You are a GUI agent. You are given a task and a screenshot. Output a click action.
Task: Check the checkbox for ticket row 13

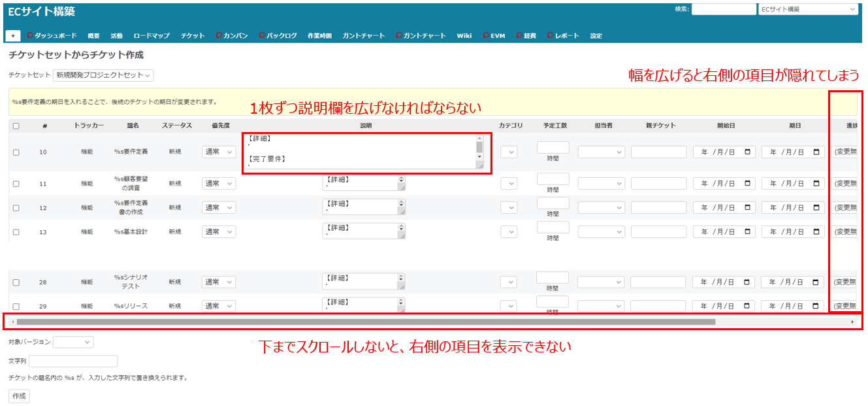[16, 232]
